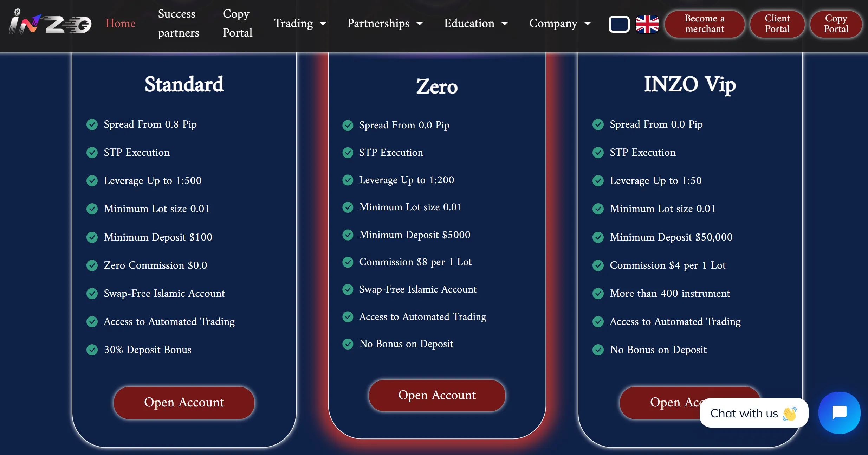Open the blue chat bubble icon
This screenshot has width=868, height=455.
839,412
